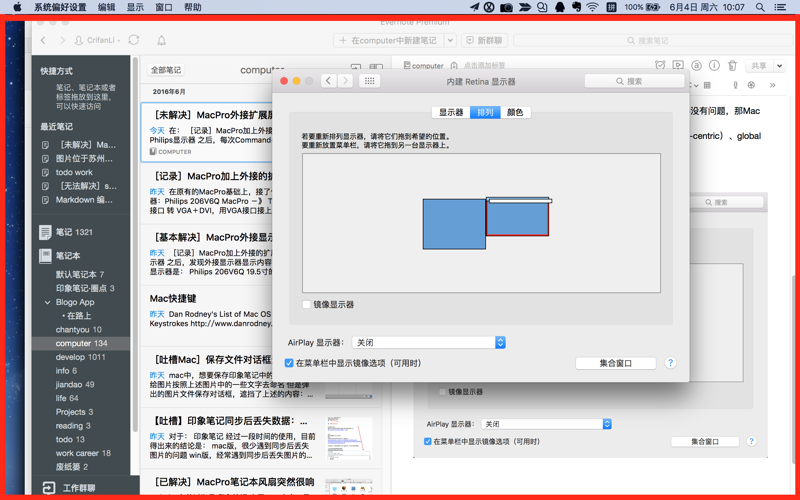Open the paper plane menu bar icon

click(474, 7)
